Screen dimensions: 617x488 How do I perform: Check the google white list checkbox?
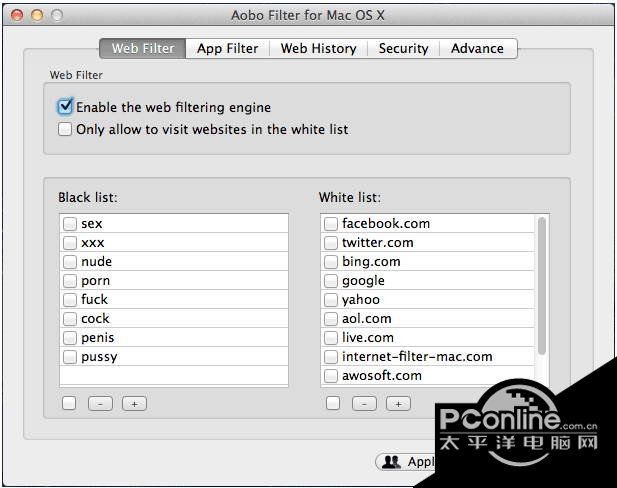(x=331, y=281)
